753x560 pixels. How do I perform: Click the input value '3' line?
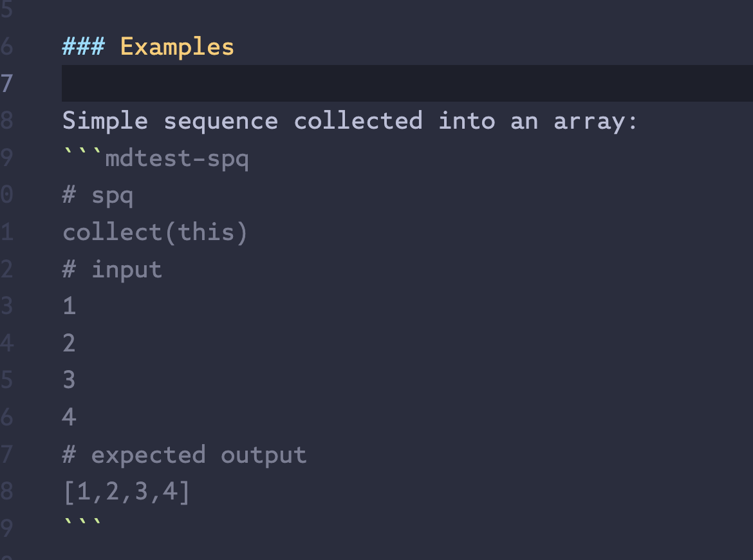tap(69, 380)
